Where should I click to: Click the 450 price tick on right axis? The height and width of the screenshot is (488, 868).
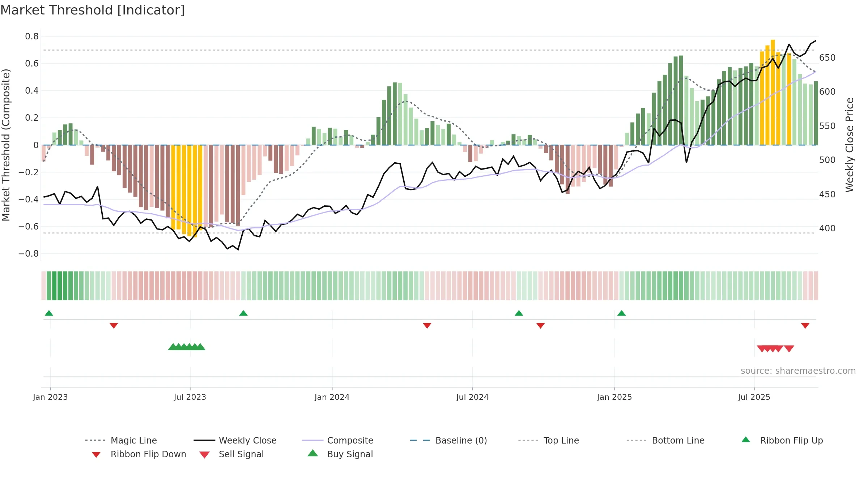(827, 194)
